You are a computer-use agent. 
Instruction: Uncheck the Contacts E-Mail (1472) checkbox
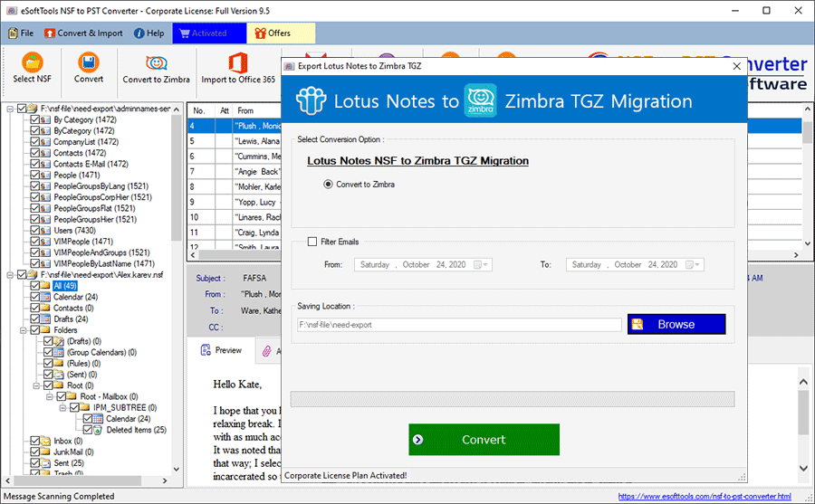pyautogui.click(x=34, y=164)
